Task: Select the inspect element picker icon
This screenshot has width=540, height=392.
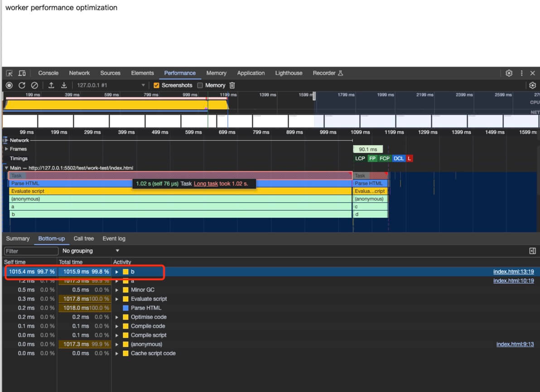Action: pyautogui.click(x=9, y=73)
